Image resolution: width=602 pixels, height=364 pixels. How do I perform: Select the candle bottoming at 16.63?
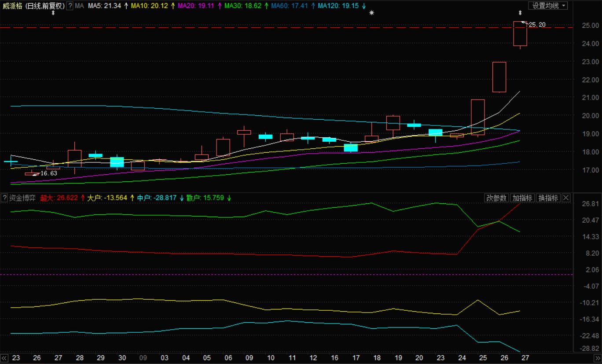click(32, 174)
